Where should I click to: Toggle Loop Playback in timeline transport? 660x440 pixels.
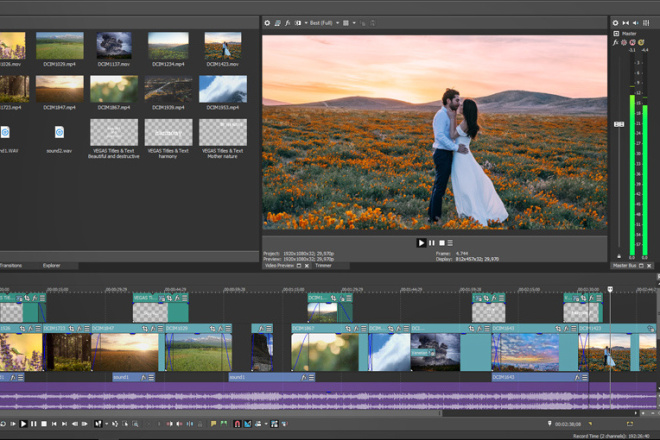[x=3, y=424]
